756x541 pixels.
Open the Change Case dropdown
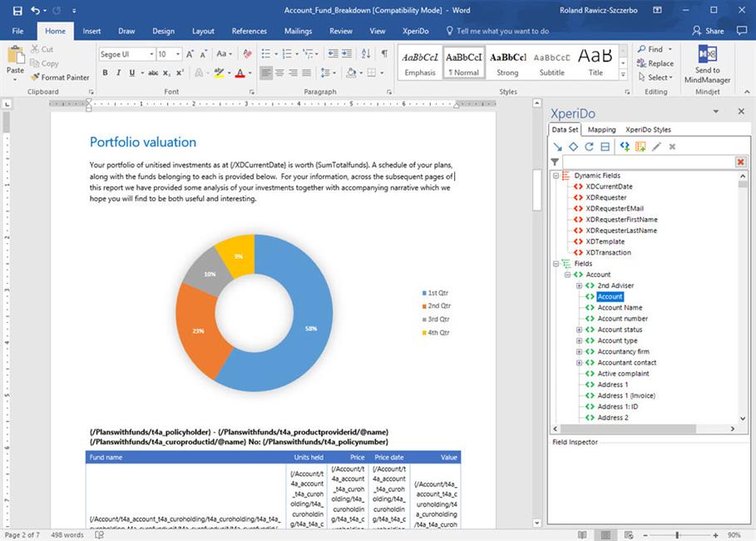(225, 54)
